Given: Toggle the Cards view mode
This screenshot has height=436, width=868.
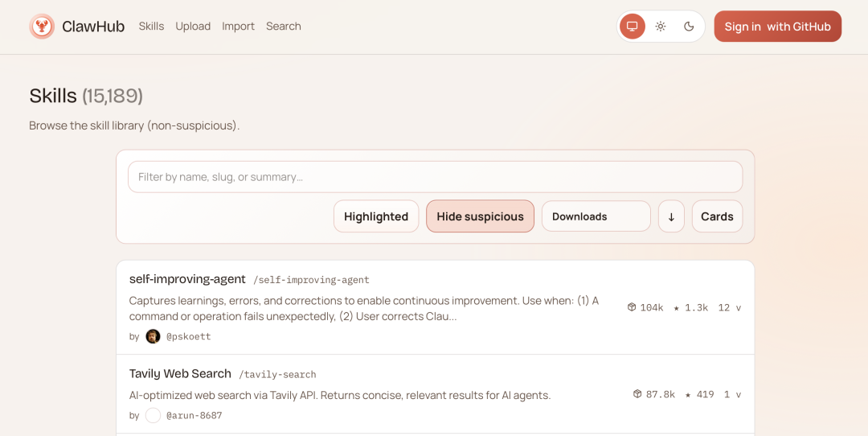Looking at the screenshot, I should [717, 216].
